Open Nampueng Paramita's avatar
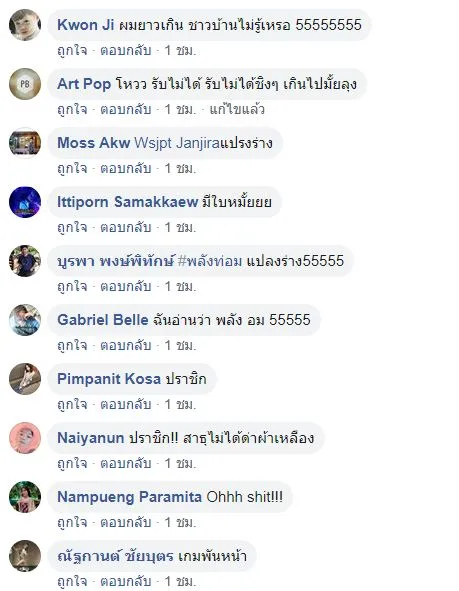The image size is (459, 591). [25, 497]
